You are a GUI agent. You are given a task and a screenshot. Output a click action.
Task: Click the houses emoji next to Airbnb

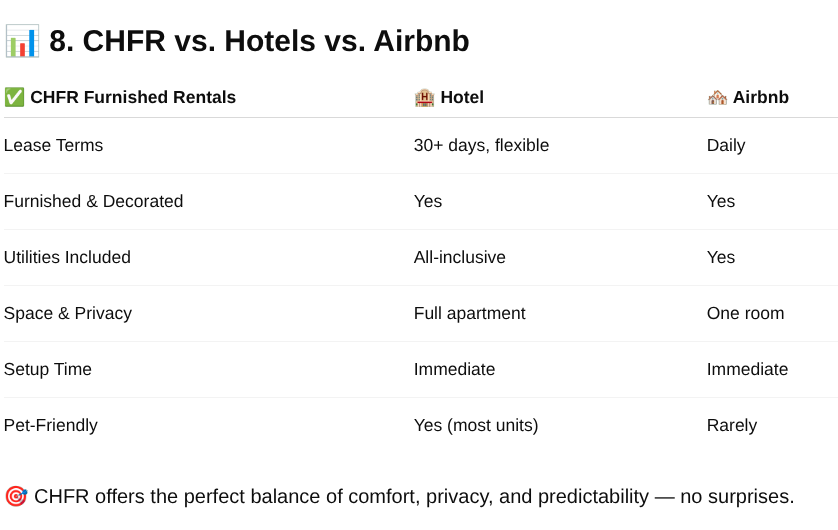pyautogui.click(x=717, y=98)
